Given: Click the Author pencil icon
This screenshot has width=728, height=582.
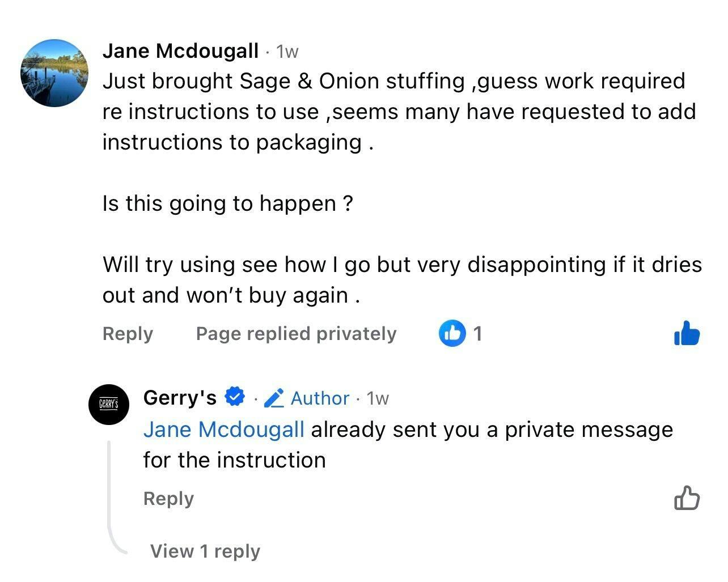Looking at the screenshot, I should [x=274, y=398].
